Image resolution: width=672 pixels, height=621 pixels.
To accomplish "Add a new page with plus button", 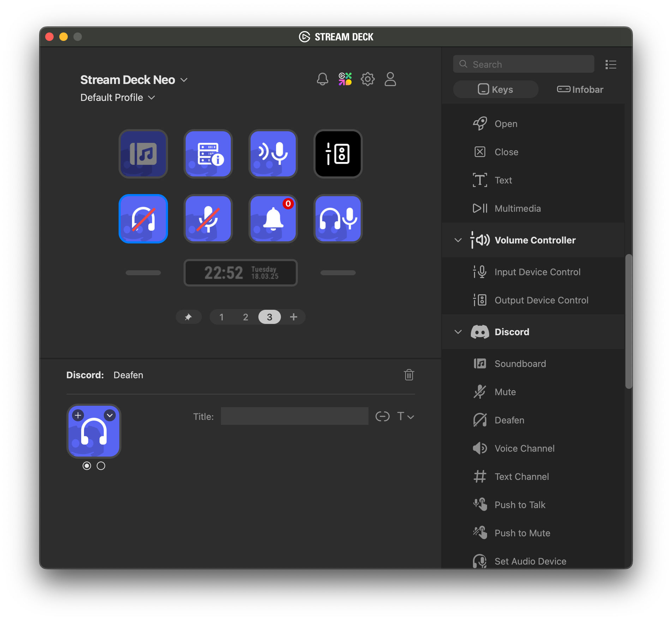I will (294, 317).
